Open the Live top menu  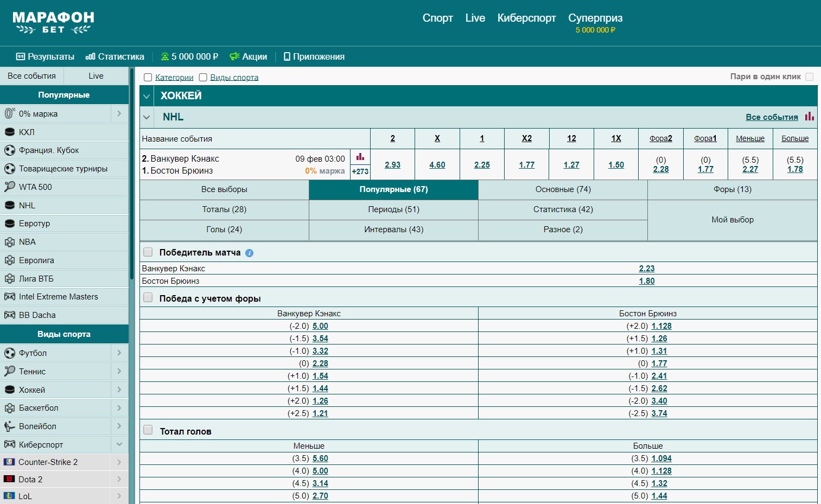[475, 18]
